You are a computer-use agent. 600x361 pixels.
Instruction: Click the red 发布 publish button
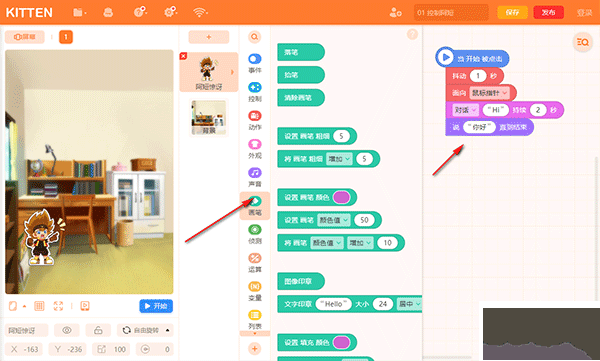(x=548, y=13)
